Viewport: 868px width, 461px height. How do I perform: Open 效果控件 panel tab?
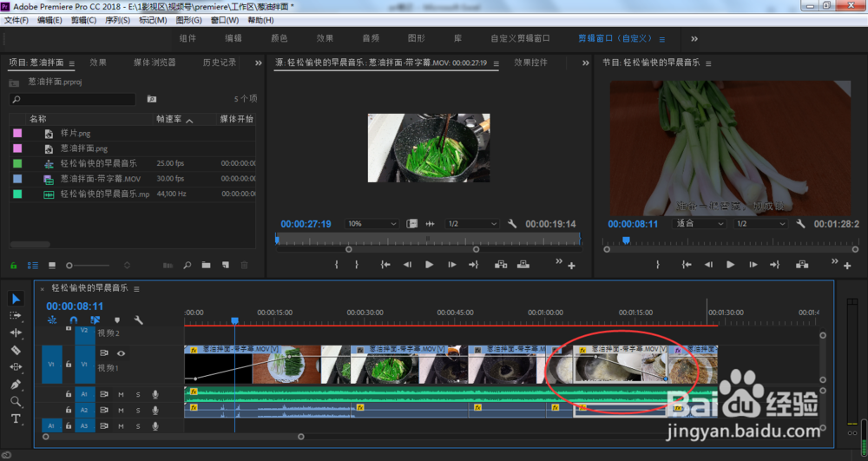click(531, 63)
